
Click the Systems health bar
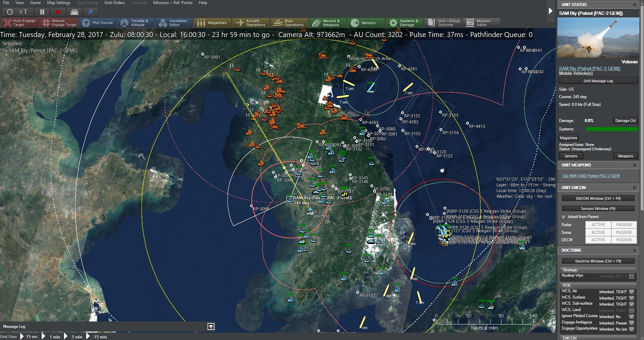point(611,129)
